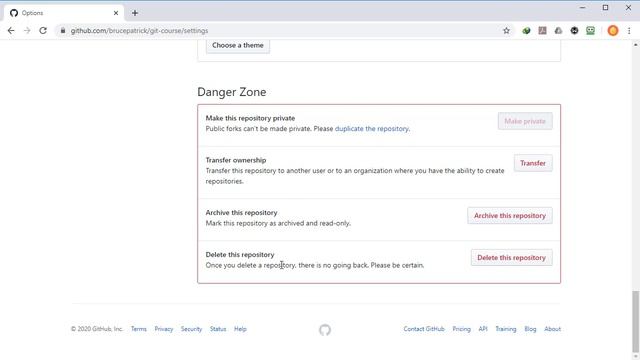Click the '© 2020 GitHub, Inc.' text
640x360 pixels.
(x=97, y=329)
